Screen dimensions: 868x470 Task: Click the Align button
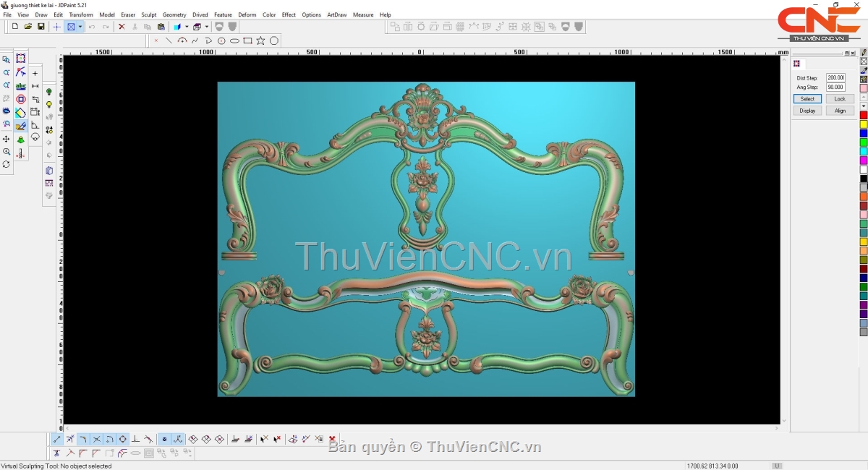tap(840, 111)
